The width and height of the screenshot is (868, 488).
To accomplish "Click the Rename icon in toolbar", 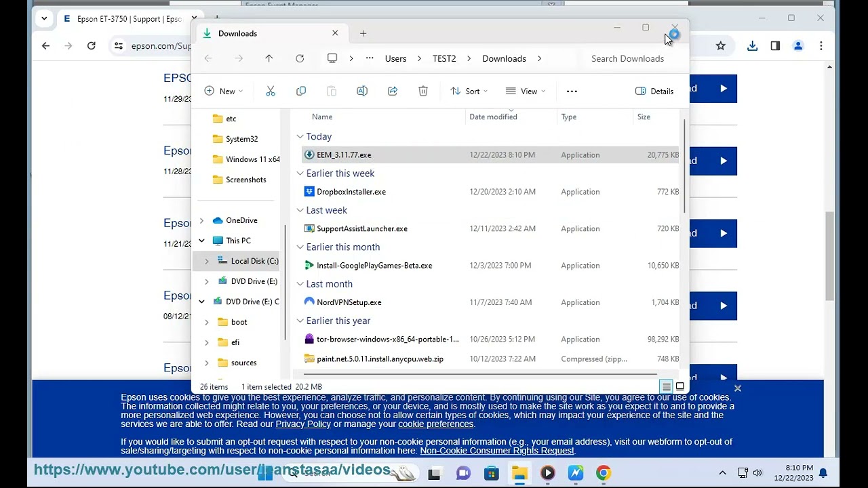I will tap(362, 91).
